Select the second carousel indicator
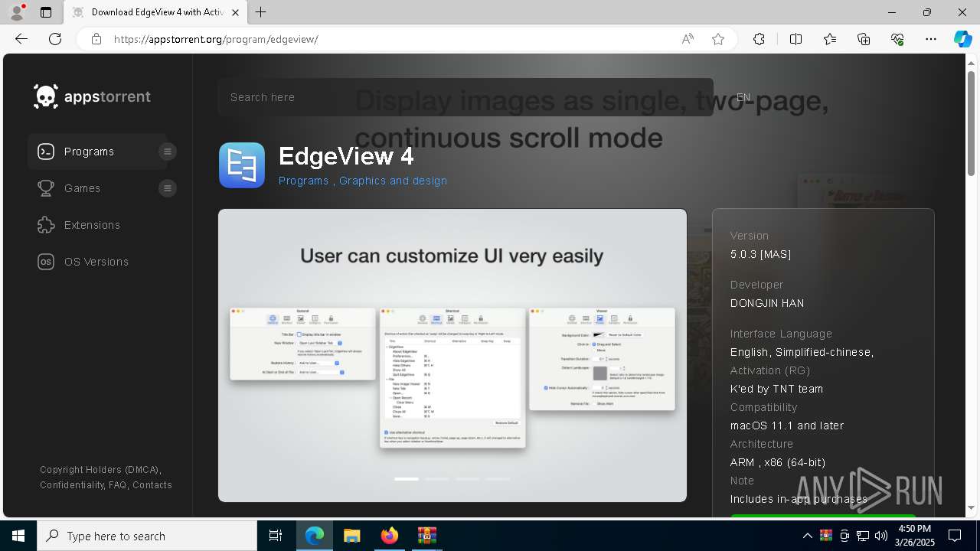The width and height of the screenshot is (980, 551). pos(437,479)
